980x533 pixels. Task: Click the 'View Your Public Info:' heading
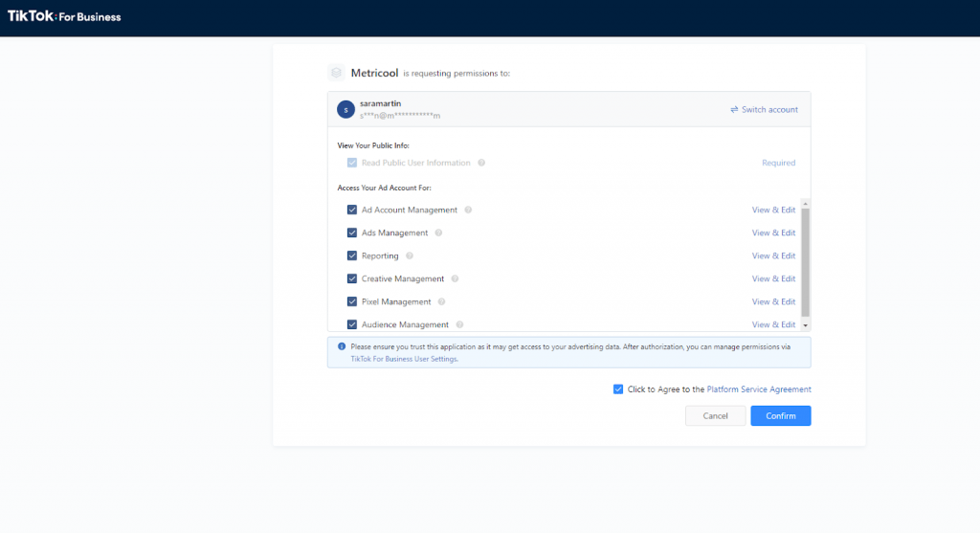[373, 145]
